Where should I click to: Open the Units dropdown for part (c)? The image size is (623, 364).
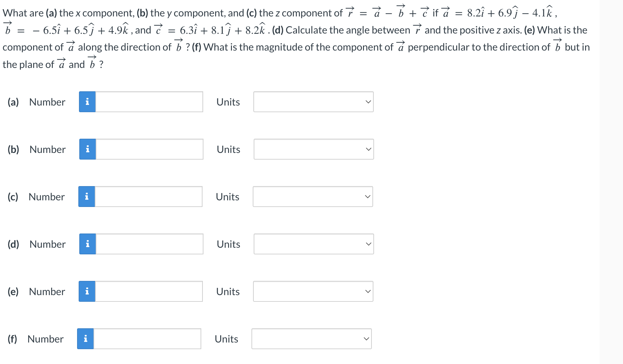click(x=312, y=197)
